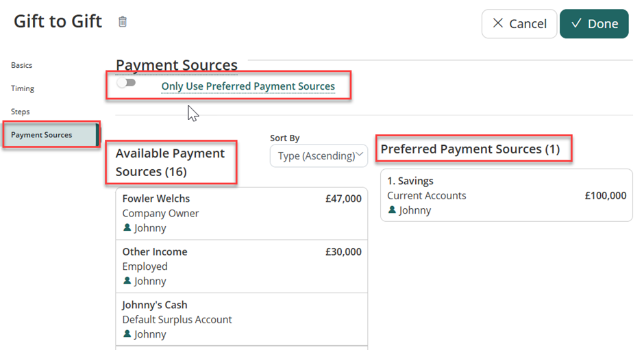
Task: Click the person icon under Fowler Welchs
Action: (127, 228)
